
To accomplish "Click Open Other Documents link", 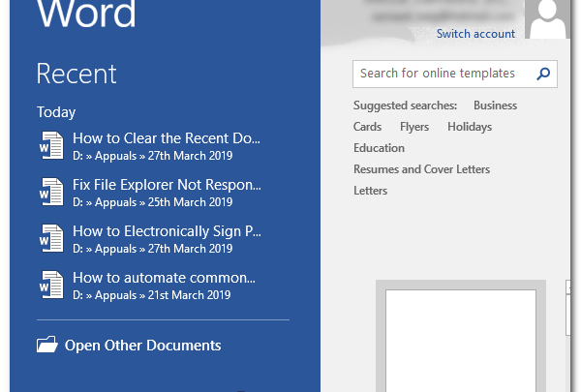I will click(x=142, y=346).
